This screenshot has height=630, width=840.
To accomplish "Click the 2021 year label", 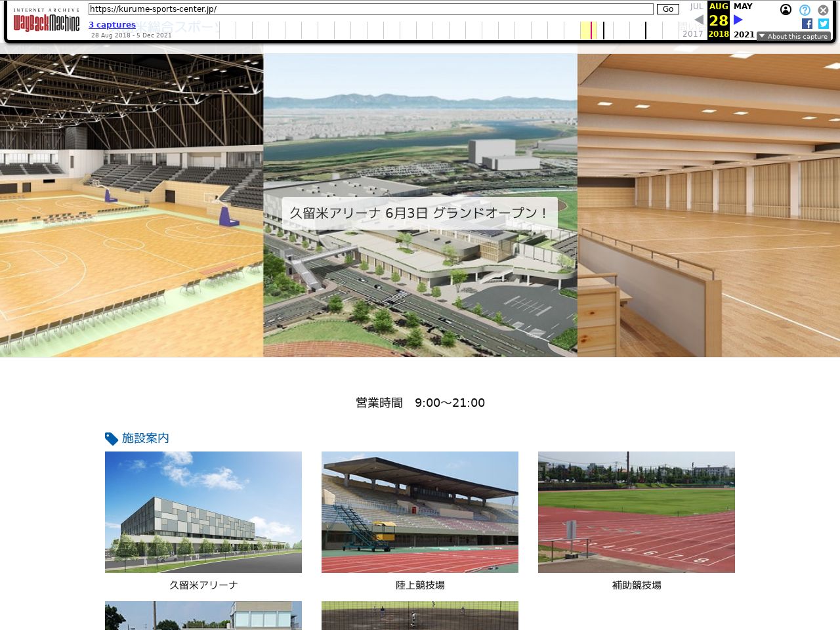I will 744,34.
